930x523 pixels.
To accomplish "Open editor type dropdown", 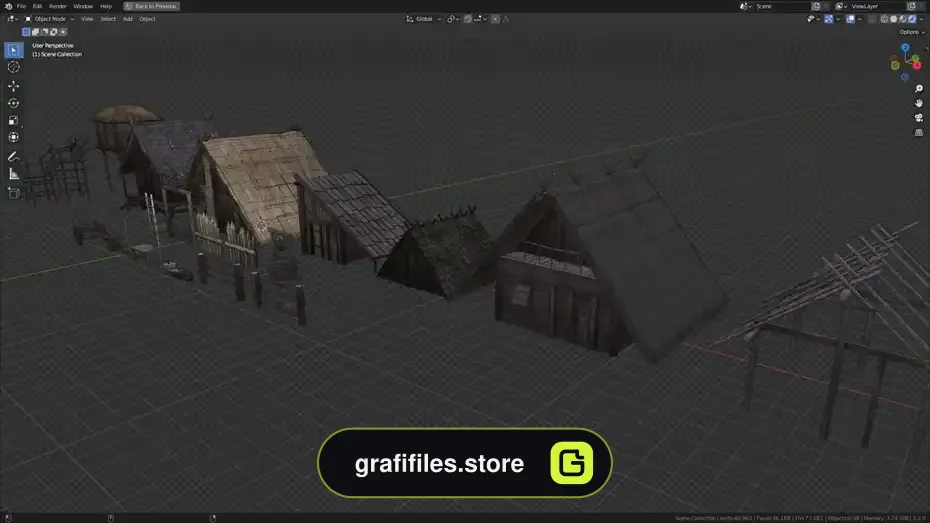I will [11, 19].
